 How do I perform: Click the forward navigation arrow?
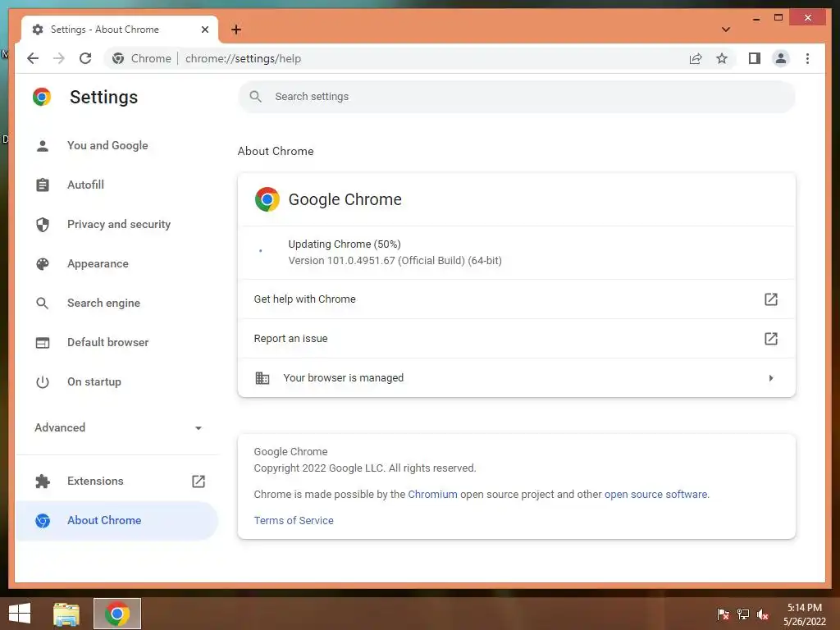59,58
